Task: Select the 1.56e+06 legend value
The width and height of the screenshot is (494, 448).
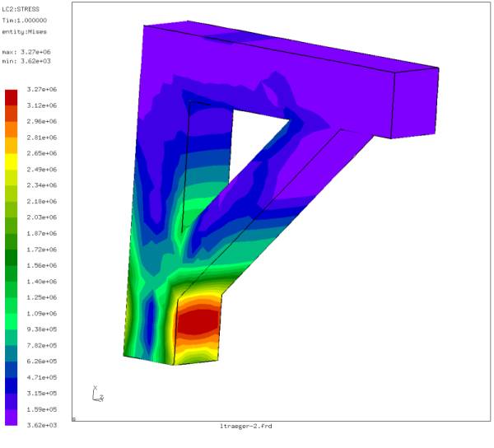Action: 41,265
